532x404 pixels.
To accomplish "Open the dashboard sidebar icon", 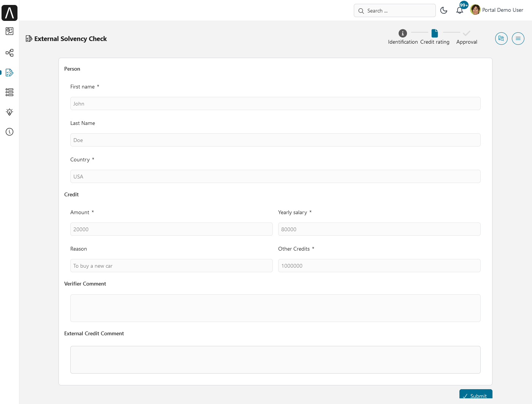I will (9, 31).
